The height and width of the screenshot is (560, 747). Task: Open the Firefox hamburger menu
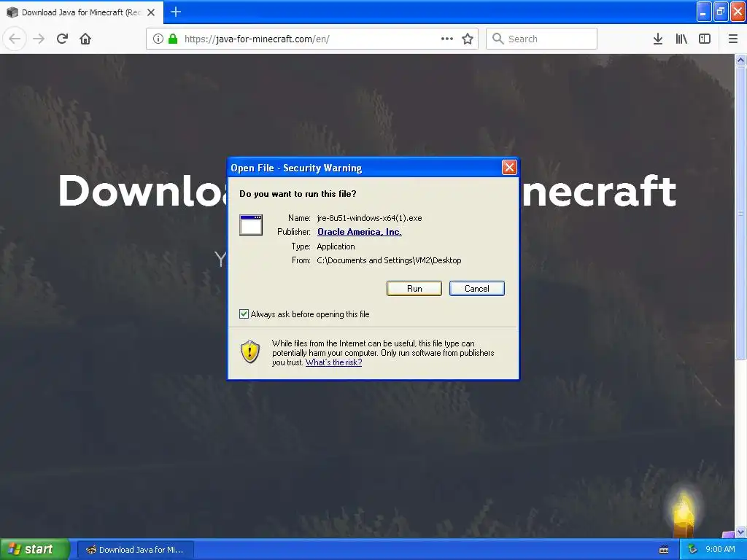coord(732,39)
